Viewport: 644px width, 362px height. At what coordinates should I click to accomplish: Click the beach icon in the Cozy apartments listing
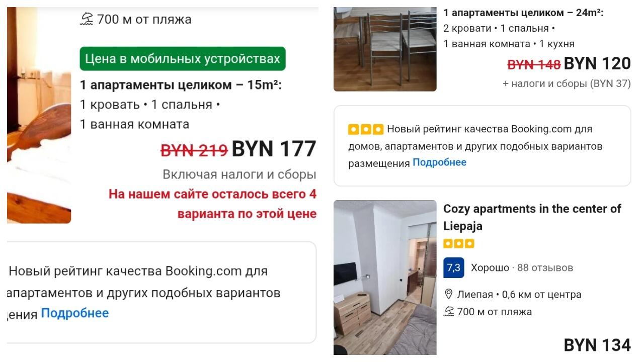(449, 312)
